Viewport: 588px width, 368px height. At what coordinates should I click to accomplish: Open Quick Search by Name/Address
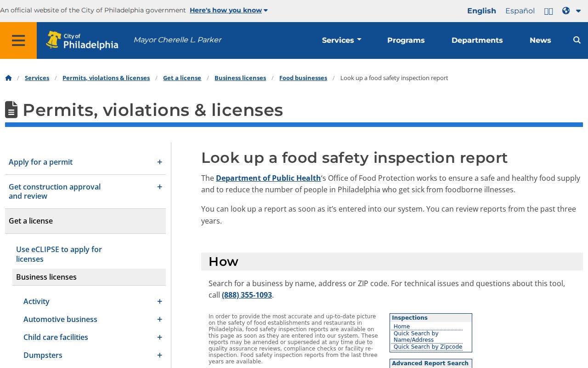(x=416, y=337)
